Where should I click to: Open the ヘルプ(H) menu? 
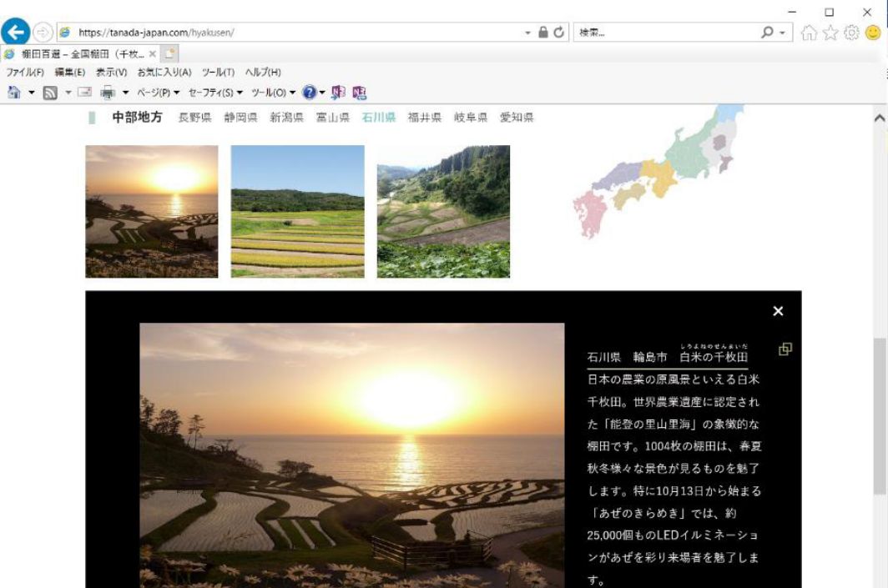coord(263,73)
